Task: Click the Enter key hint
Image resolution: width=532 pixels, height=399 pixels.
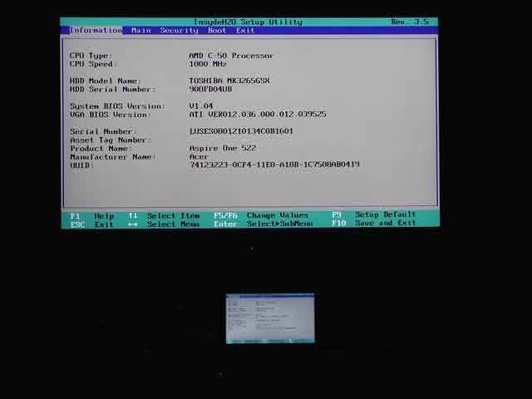Action: pyautogui.click(x=225, y=224)
